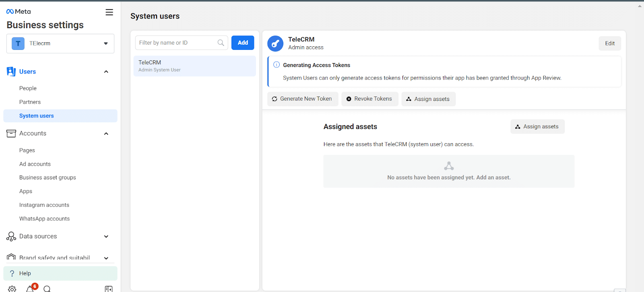Screen dimensions: 644x292
Task: Collapse the Accounts section chevron
Action: tap(106, 134)
